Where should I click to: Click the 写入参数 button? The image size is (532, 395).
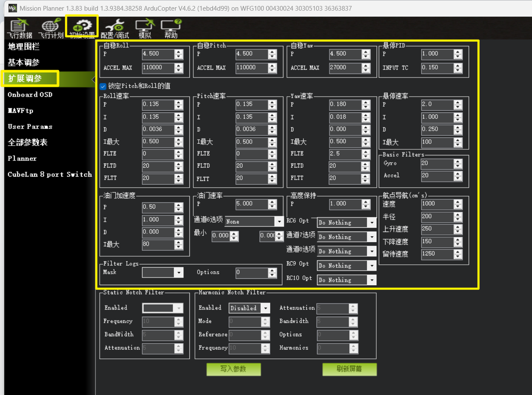point(233,369)
